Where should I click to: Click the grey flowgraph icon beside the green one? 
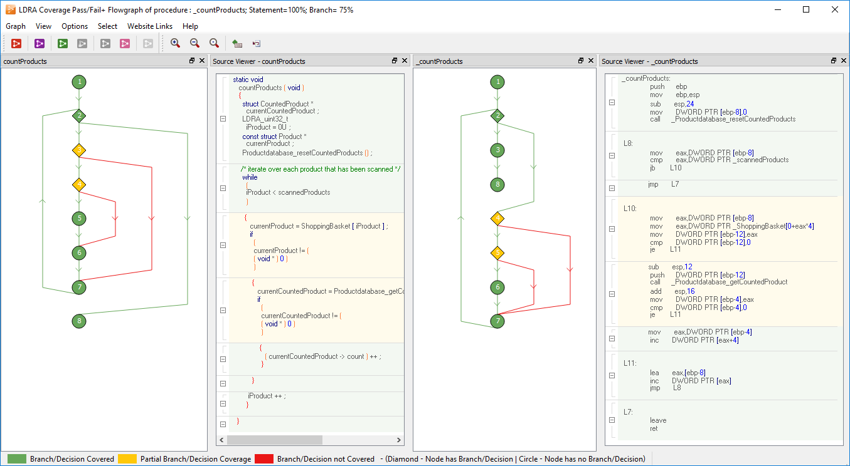[x=82, y=43]
